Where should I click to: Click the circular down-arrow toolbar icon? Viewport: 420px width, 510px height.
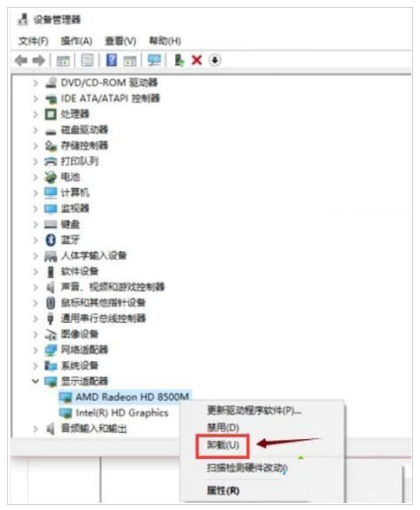(x=215, y=60)
